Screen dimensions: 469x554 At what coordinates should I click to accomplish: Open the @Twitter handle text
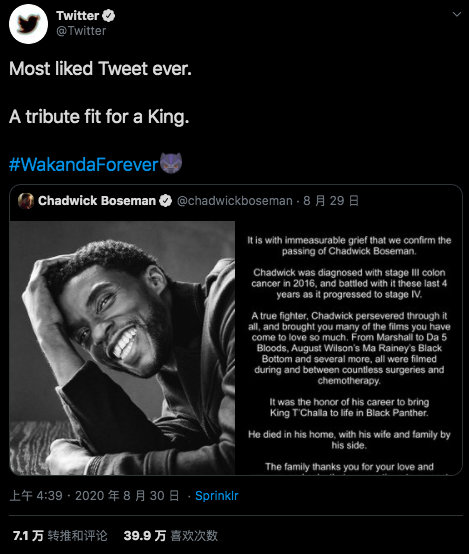[81, 31]
